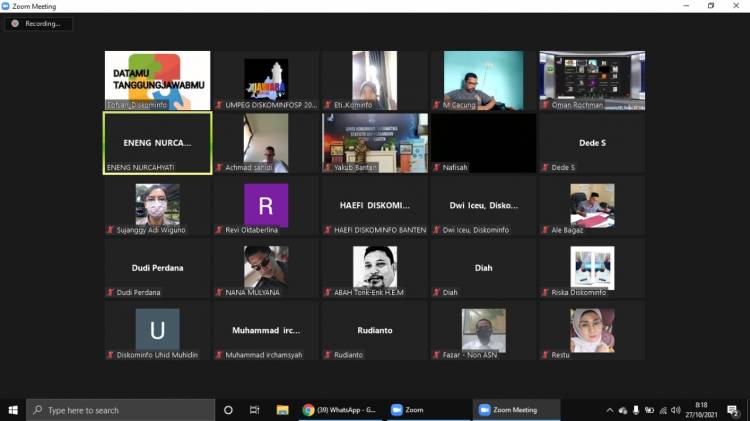Image resolution: width=750 pixels, height=421 pixels.
Task: Select Muhammad irchamsyah participant tile
Action: [266, 331]
